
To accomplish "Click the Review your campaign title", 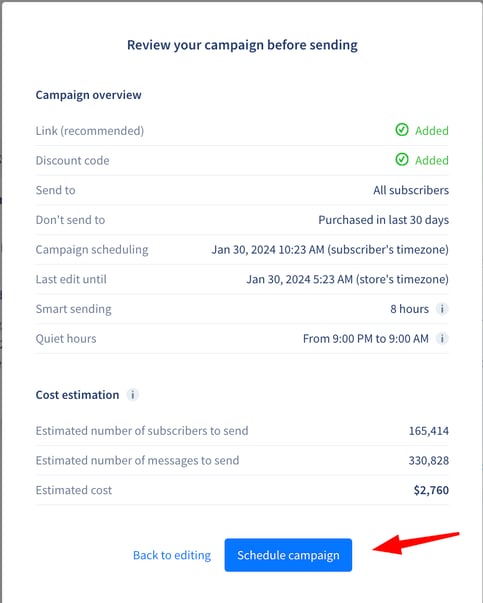I will coord(242,45).
